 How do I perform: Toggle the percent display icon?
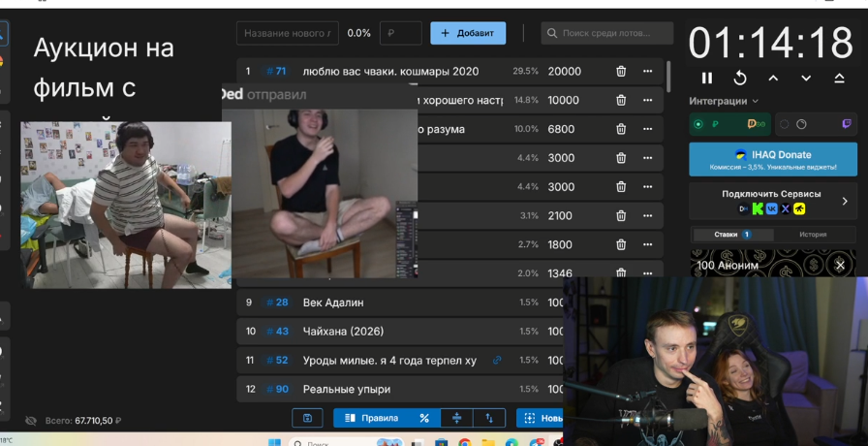424,418
